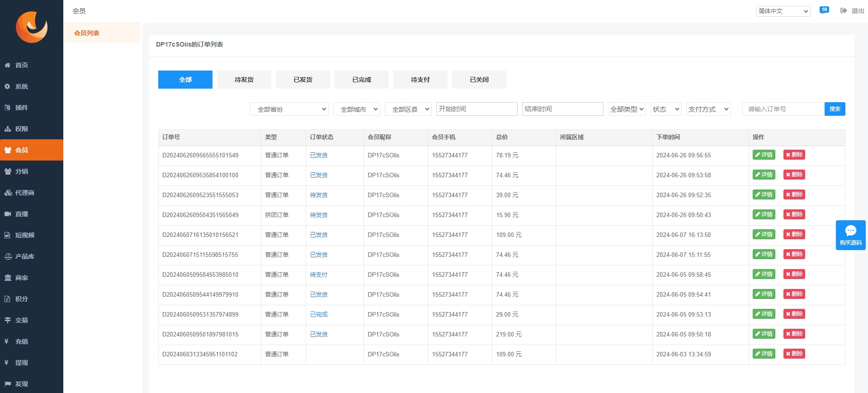Open the 插件 plugin icon in sidebar

coord(8,108)
